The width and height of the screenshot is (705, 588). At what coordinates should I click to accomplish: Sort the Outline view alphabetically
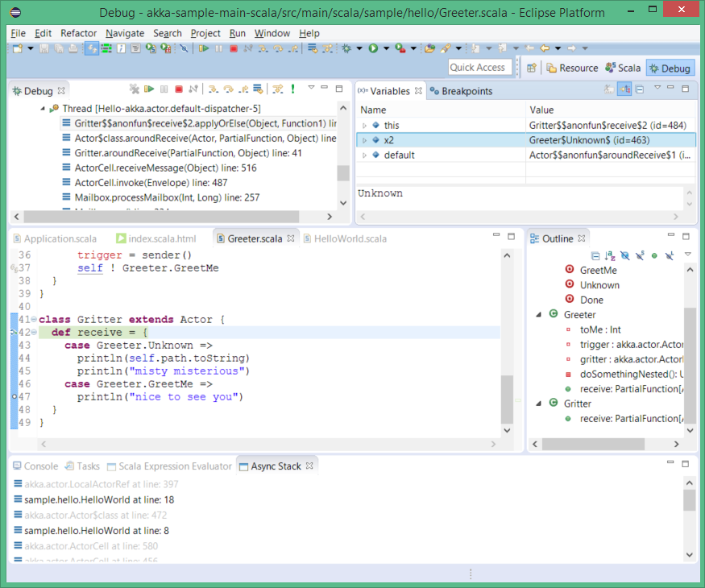610,255
